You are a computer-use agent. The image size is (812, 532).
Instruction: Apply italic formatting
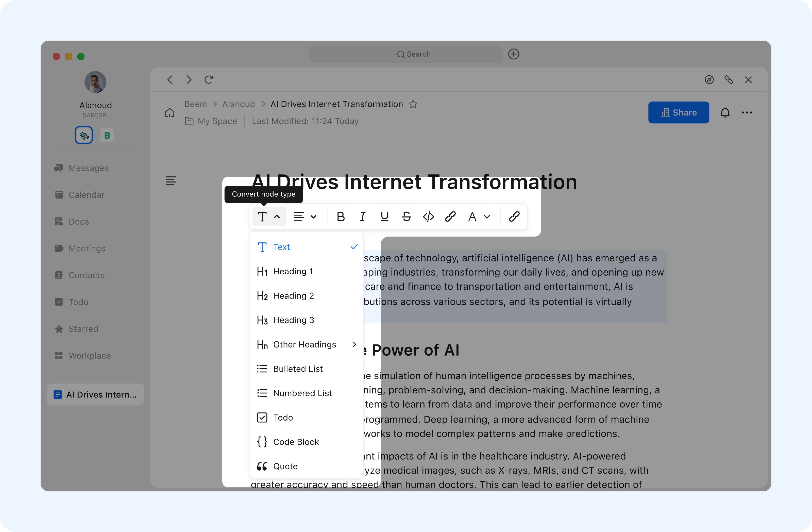tap(362, 216)
